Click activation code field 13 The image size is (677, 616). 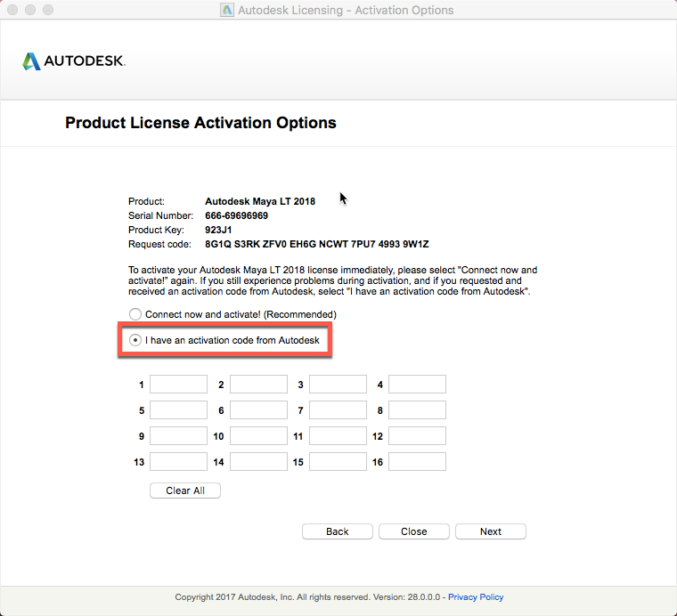click(x=178, y=462)
